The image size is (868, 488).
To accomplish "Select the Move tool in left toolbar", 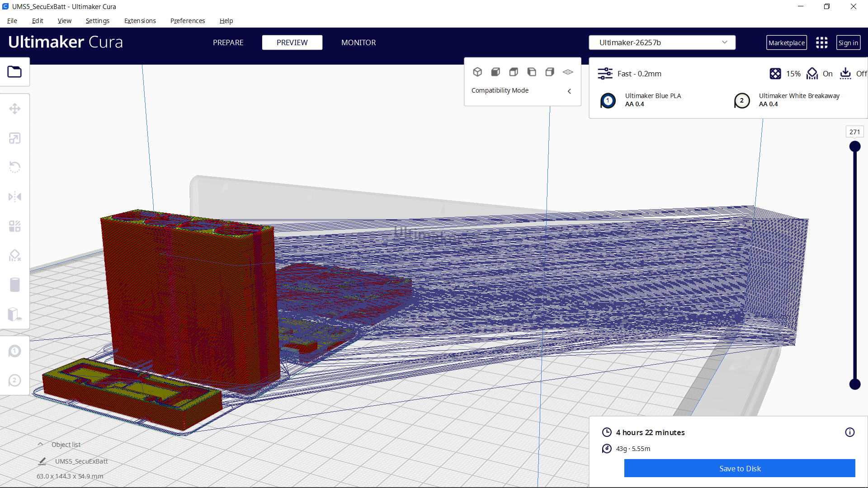I will (14, 109).
